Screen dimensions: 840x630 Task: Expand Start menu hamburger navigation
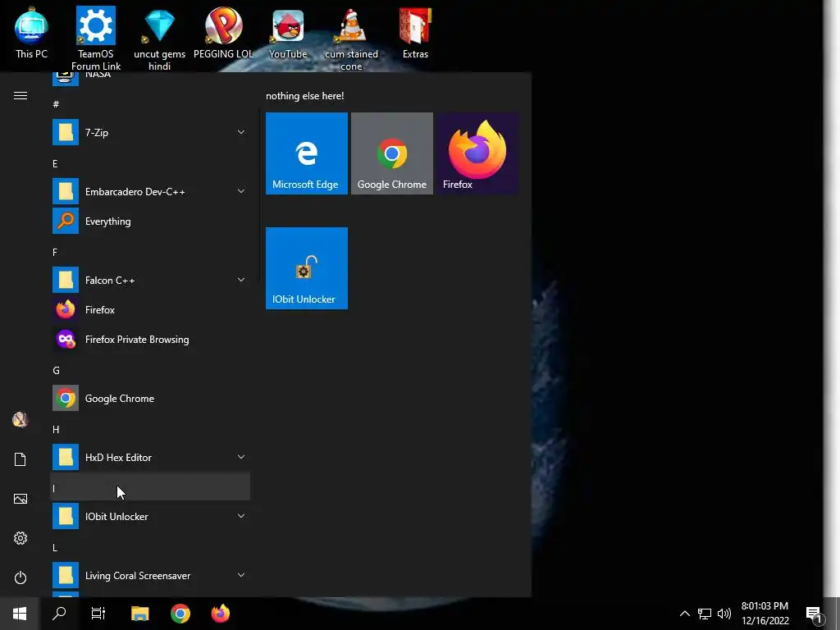[x=21, y=95]
